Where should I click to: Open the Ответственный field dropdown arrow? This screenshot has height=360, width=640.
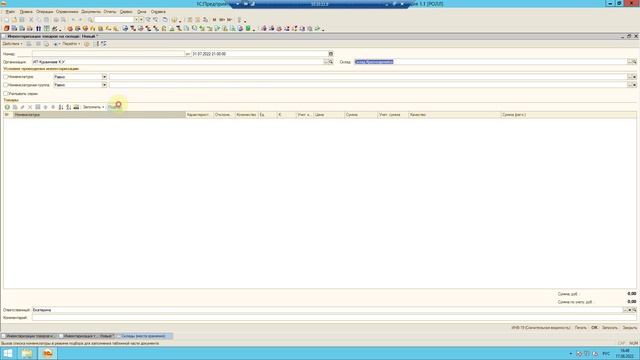click(629, 310)
